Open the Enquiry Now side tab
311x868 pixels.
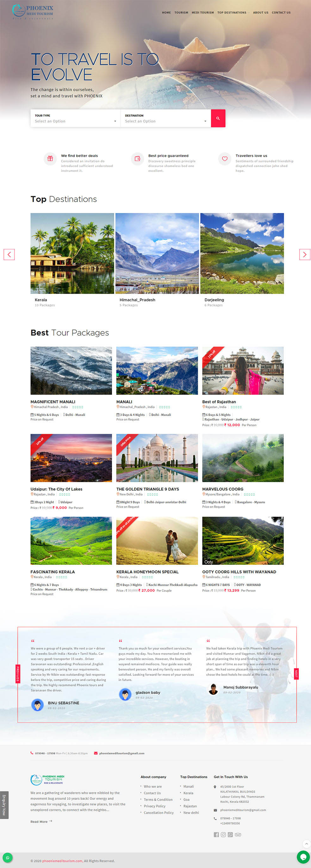[x=4, y=805]
